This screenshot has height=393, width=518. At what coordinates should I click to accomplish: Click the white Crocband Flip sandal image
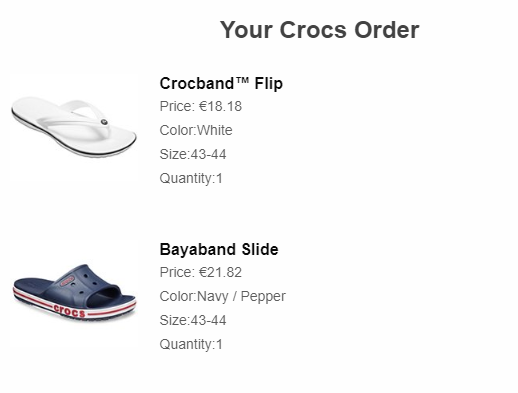(x=74, y=127)
